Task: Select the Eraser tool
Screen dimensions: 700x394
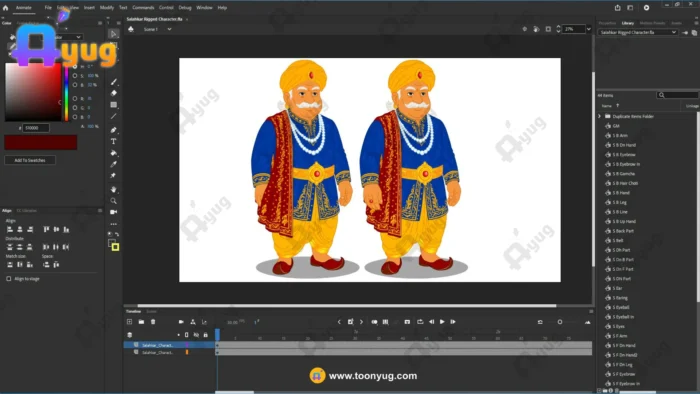Action: pos(113,93)
